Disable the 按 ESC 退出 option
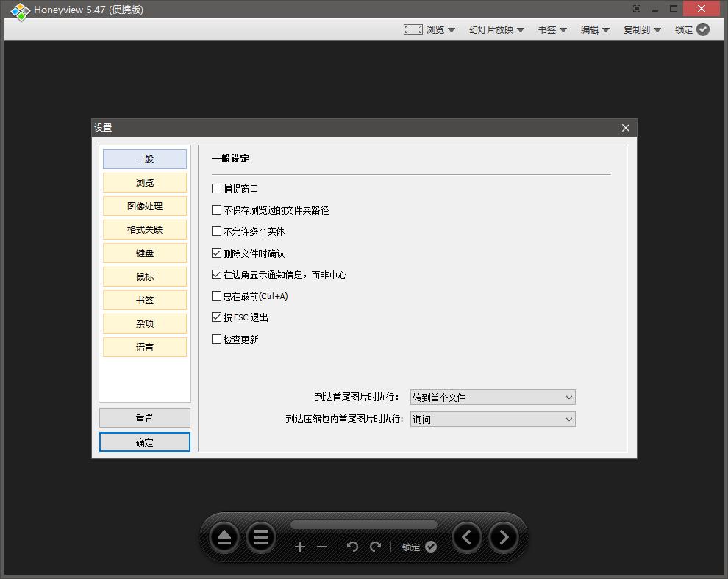This screenshot has height=579, width=728. [x=217, y=317]
